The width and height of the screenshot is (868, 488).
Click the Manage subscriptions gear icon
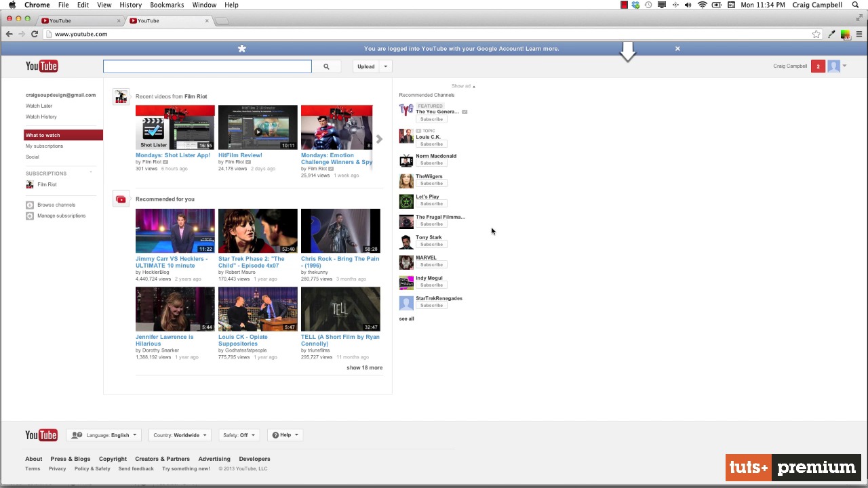coord(29,216)
